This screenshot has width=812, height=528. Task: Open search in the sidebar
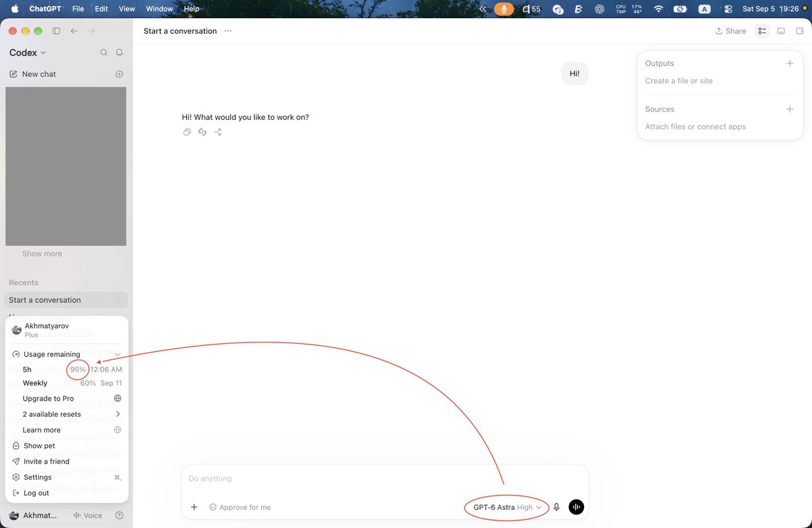(x=104, y=53)
